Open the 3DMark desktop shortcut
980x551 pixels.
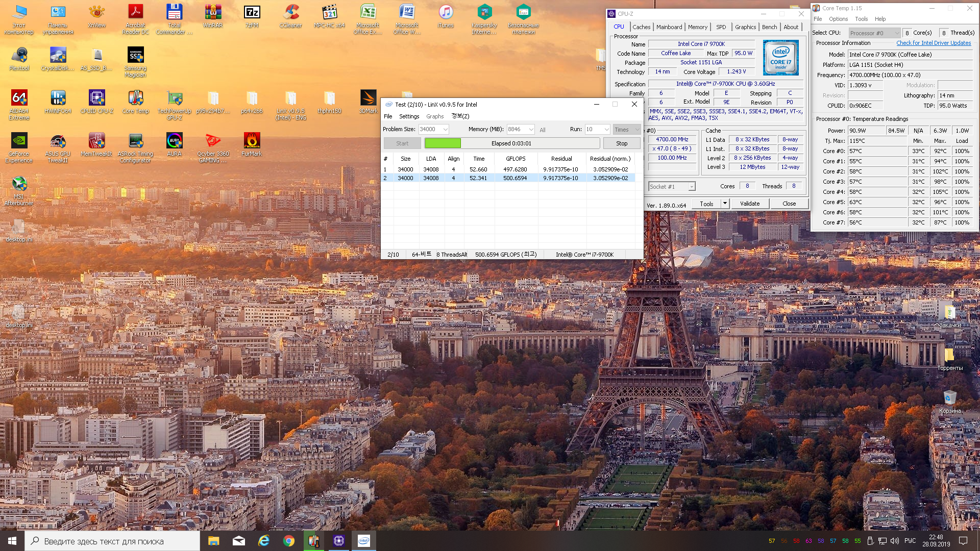(x=368, y=98)
